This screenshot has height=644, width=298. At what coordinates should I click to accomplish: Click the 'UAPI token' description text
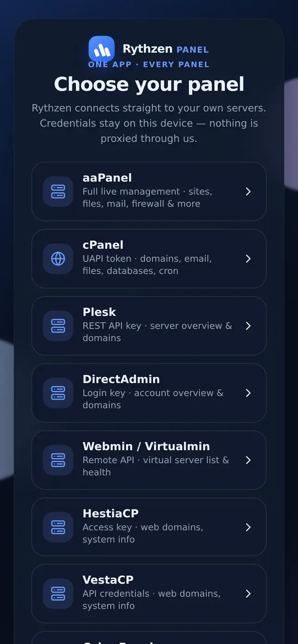(x=147, y=265)
